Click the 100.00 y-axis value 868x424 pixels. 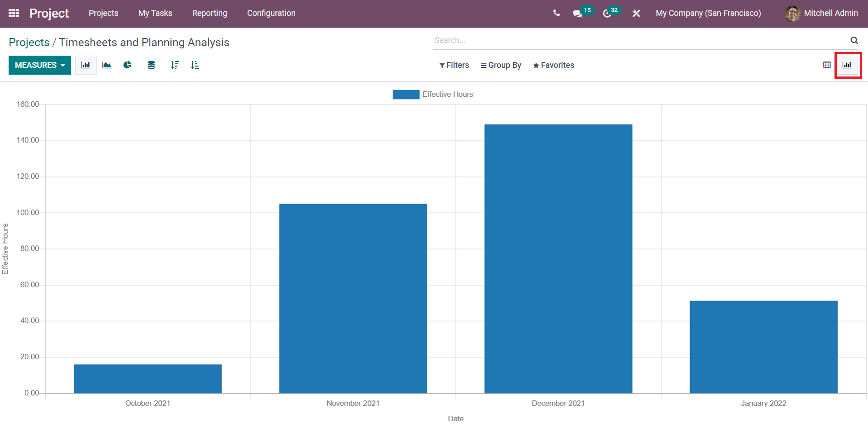pos(28,212)
